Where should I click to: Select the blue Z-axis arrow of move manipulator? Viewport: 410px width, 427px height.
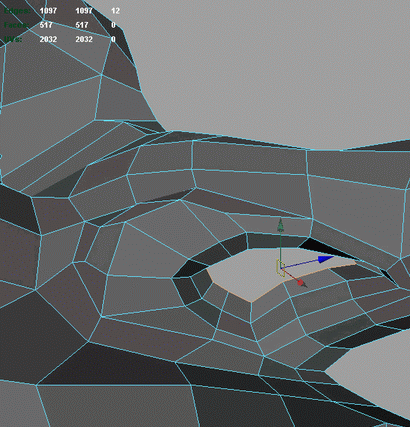(x=326, y=259)
